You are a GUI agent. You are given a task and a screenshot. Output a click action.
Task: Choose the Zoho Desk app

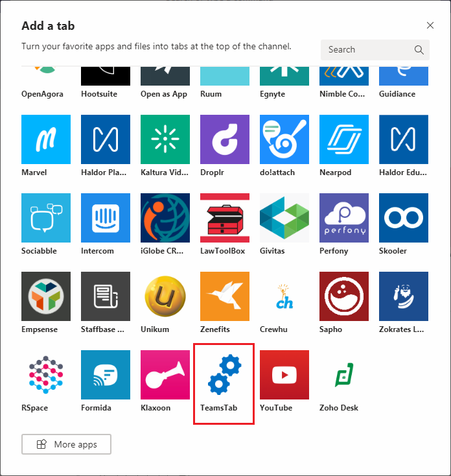[x=344, y=375]
